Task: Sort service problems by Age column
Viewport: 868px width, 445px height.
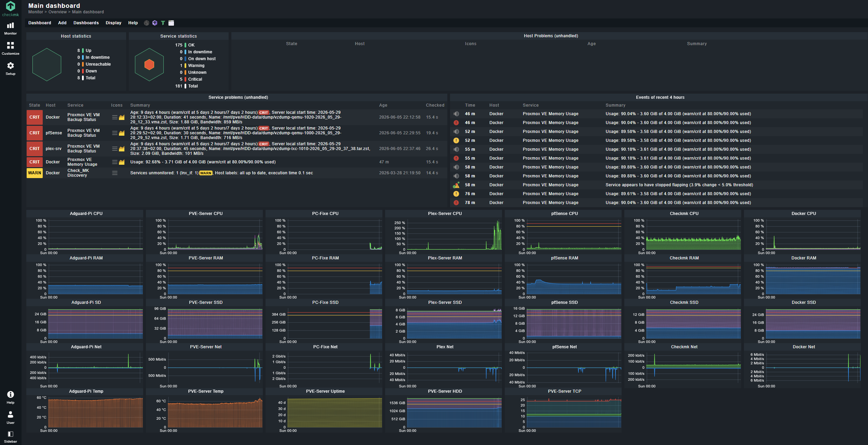Action: 383,105
